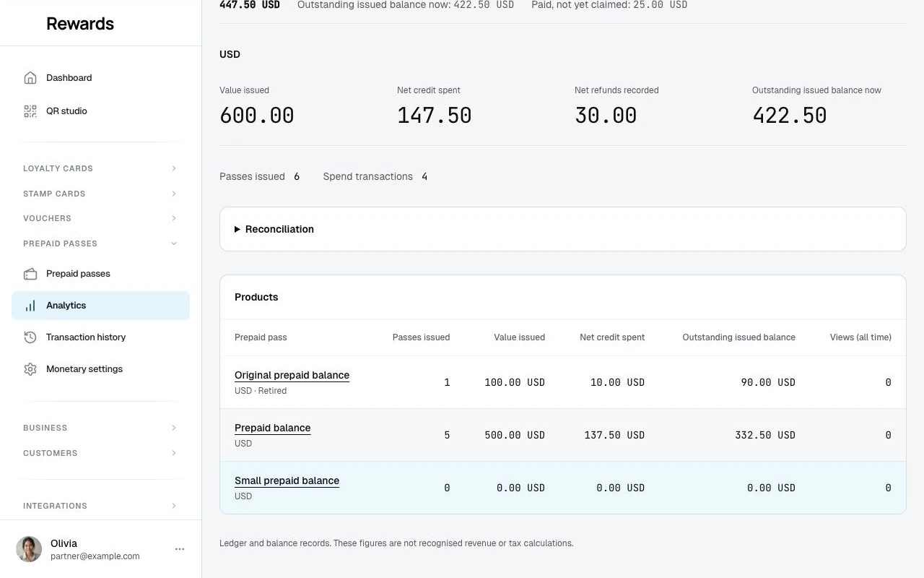Screen dimensions: 924x578
Task: Click the Monetary settings gear icon
Action: pos(30,369)
